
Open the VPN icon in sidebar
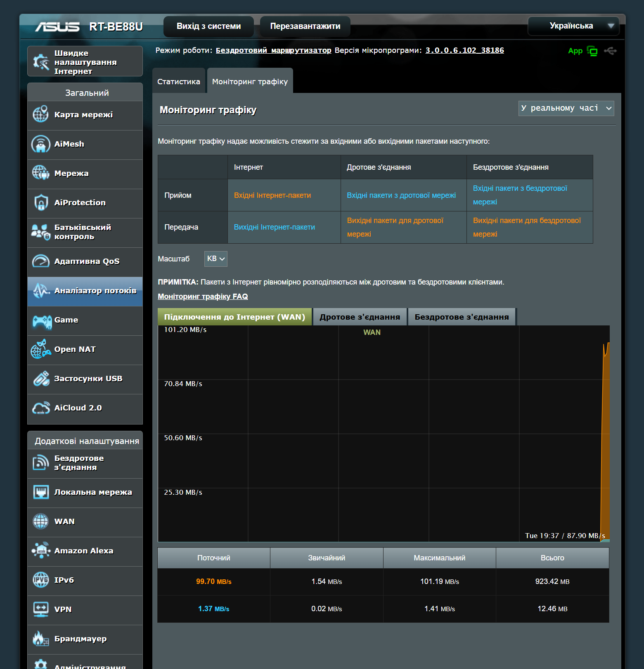tap(41, 610)
